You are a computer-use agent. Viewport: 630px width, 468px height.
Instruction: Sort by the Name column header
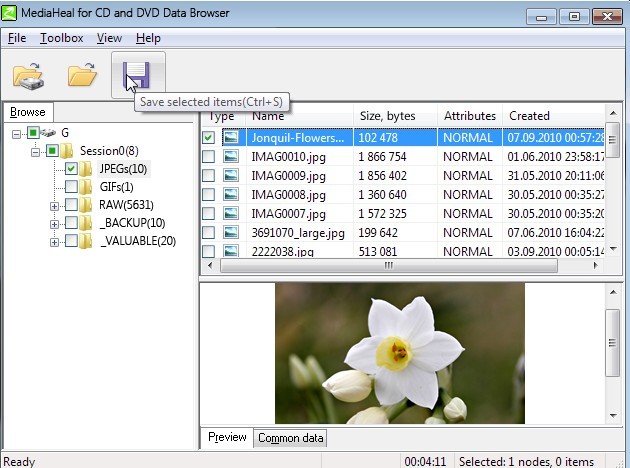tap(299, 116)
